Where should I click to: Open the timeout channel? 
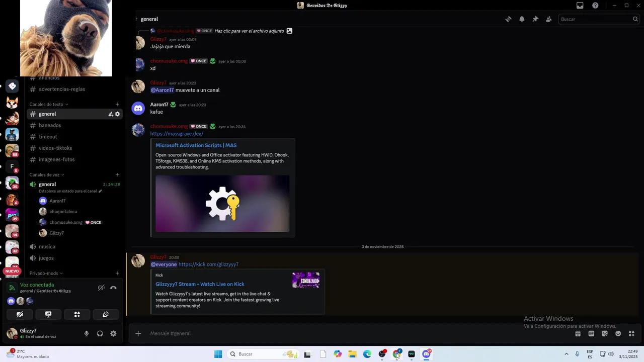coord(74,137)
